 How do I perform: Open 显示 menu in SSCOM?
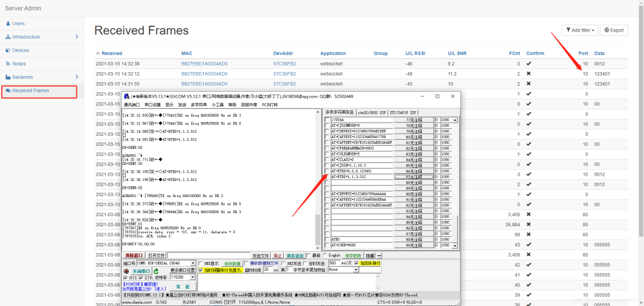169,105
